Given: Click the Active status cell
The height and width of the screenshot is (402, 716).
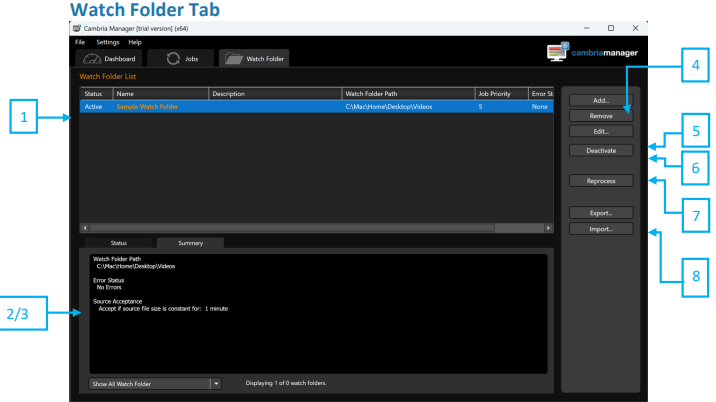Looking at the screenshot, I should coord(93,106).
